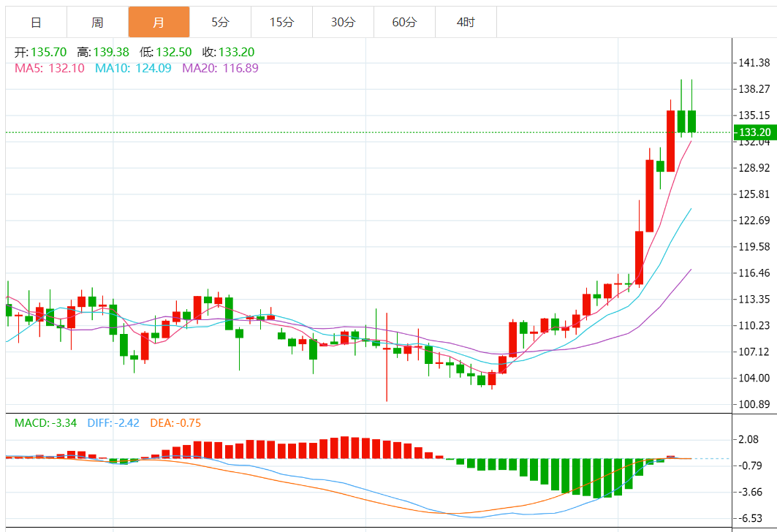The image size is (777, 532).
Task: Open the 4时 four-hour tab
Action: pos(466,22)
